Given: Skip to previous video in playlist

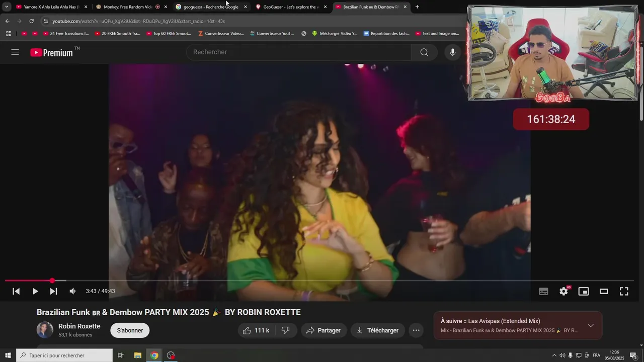Looking at the screenshot, I should pyautogui.click(x=16, y=291).
